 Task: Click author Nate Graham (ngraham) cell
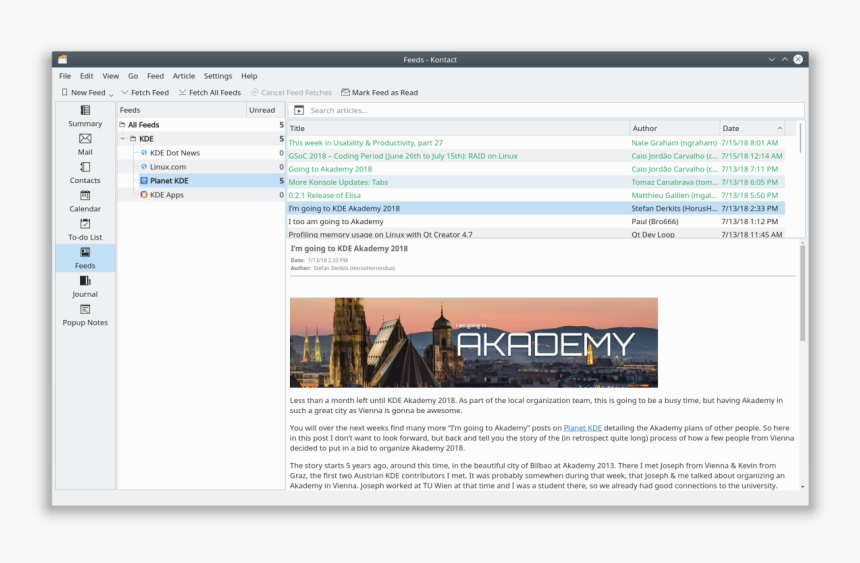click(674, 143)
